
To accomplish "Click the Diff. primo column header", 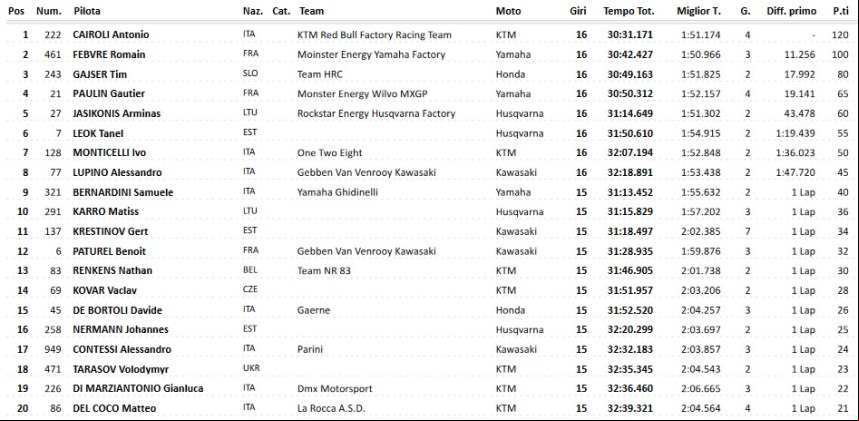I will 792,11.
